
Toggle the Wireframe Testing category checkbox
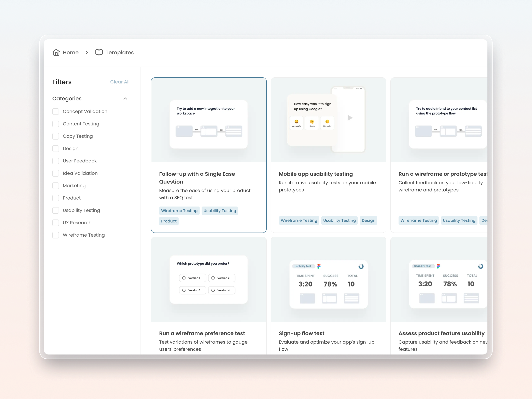[56, 235]
